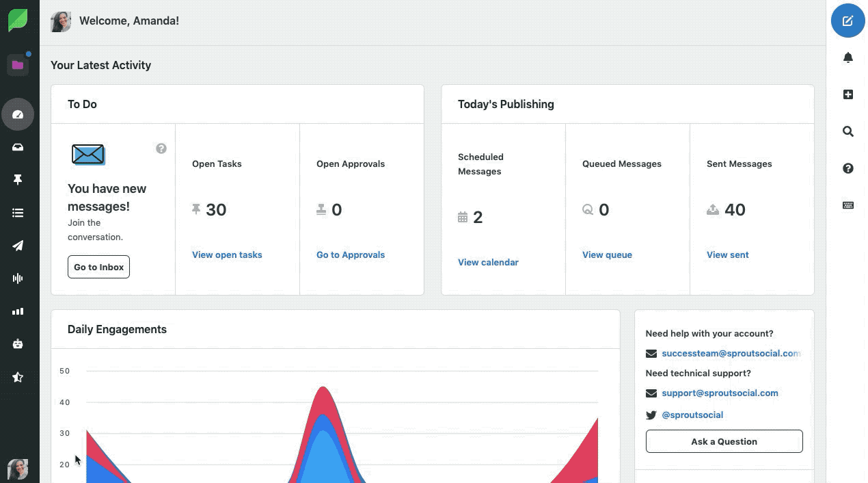
Task: Follow the View open tasks link
Action: click(227, 254)
